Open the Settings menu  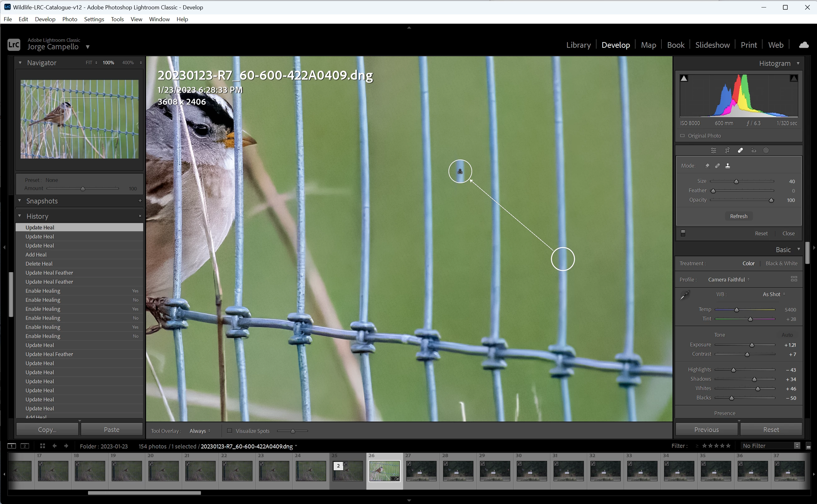click(x=94, y=19)
